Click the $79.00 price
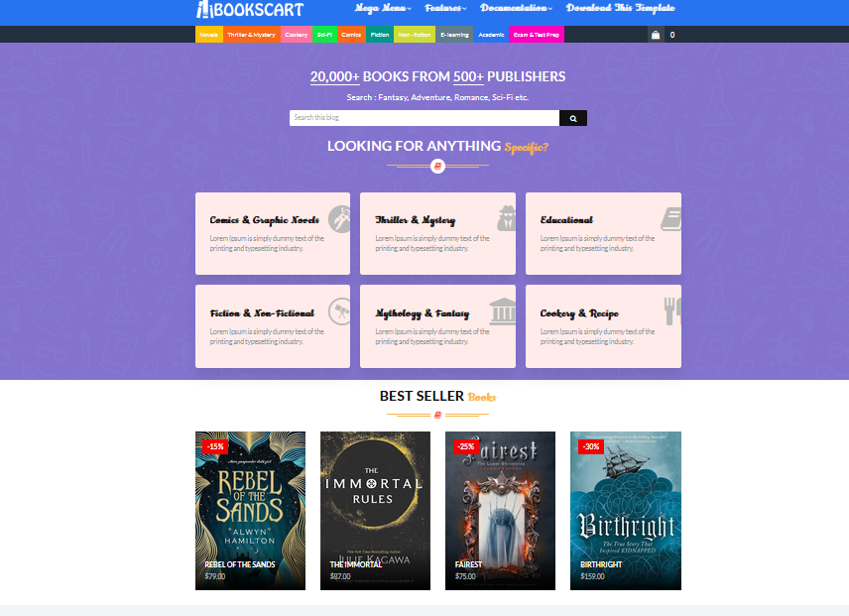This screenshot has width=849, height=616. 215,576
